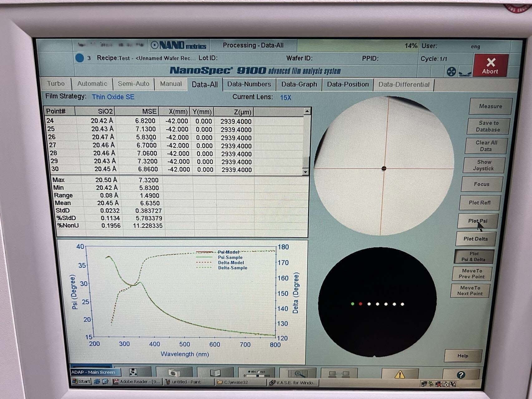Screen dimensions: 532x399
Task: Click the abc/xyz scale icon in bottom toolbar
Action: [x=257, y=373]
